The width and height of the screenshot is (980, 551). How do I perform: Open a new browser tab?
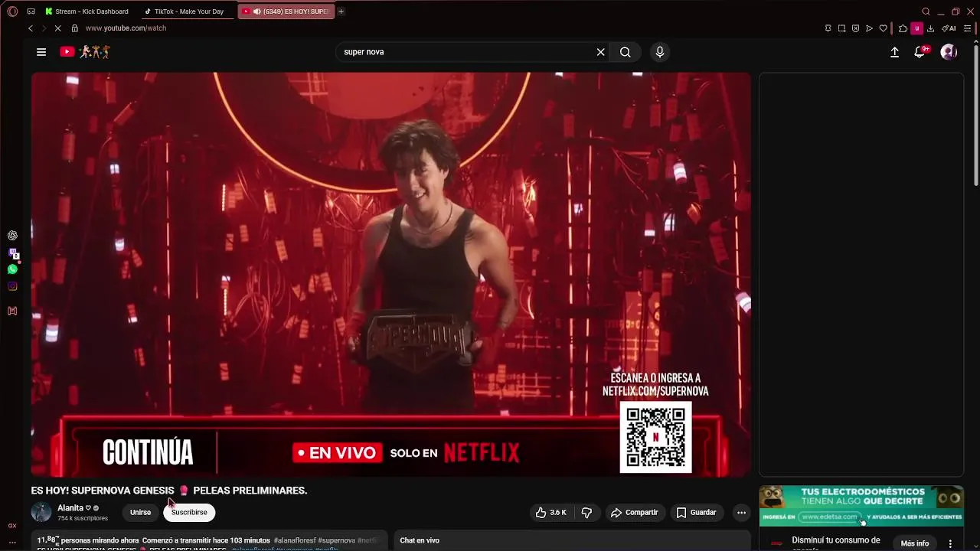341,11
